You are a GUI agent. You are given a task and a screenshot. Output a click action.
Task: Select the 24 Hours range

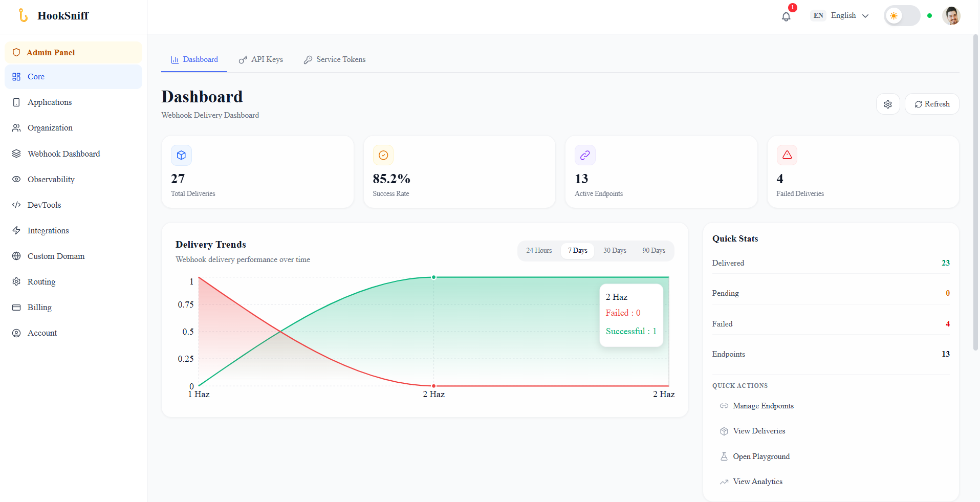pyautogui.click(x=539, y=251)
